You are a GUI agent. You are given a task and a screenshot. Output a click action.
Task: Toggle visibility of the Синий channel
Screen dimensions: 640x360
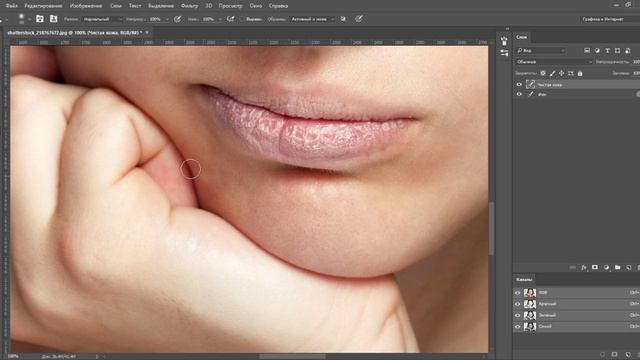518,327
